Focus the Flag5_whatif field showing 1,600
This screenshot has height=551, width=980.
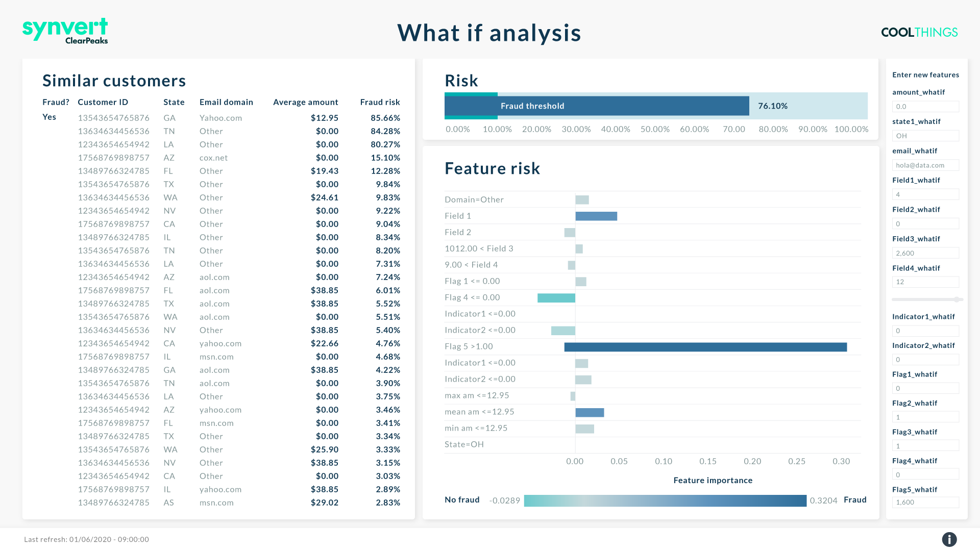pos(925,503)
